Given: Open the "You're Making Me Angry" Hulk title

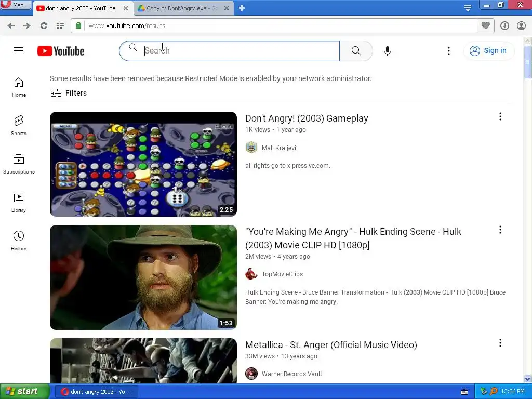Looking at the screenshot, I should pyautogui.click(x=353, y=238).
